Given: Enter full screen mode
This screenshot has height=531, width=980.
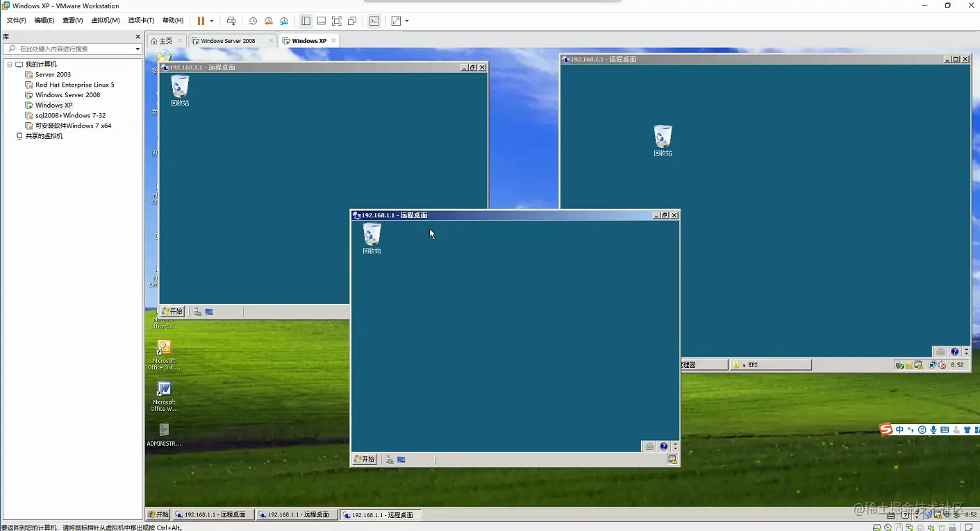Looking at the screenshot, I should 337,21.
